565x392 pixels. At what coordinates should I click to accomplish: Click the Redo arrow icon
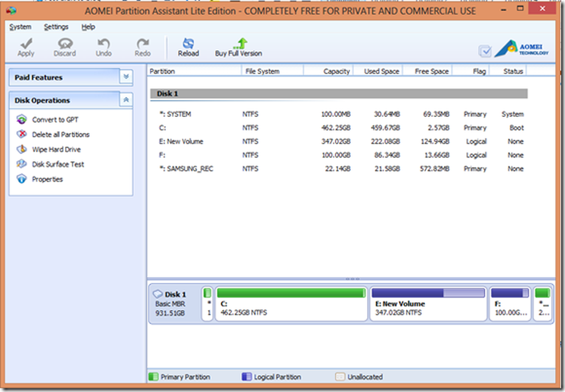coord(143,43)
